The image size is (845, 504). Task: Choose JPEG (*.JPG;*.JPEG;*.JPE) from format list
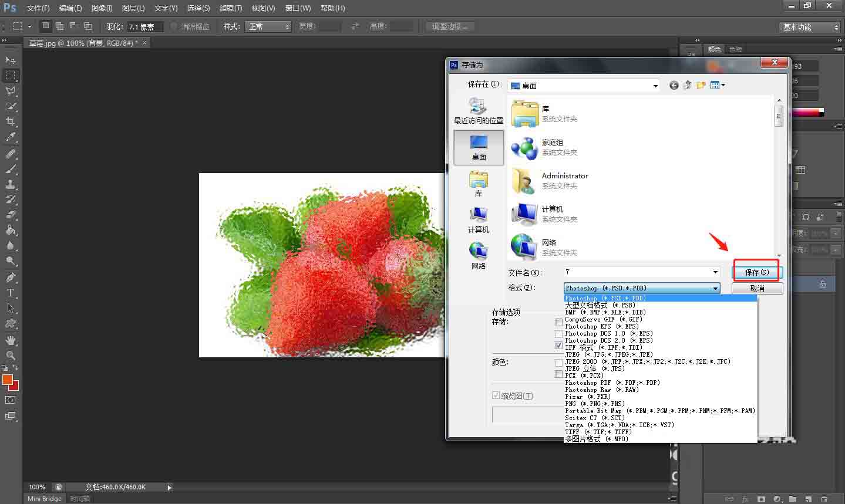(x=608, y=354)
